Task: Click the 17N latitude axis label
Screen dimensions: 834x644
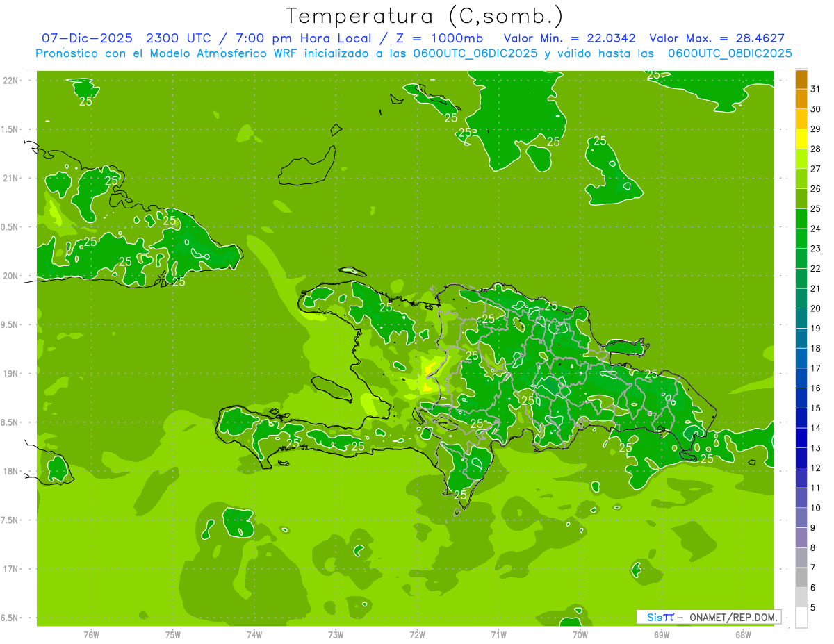Action: tap(10, 569)
